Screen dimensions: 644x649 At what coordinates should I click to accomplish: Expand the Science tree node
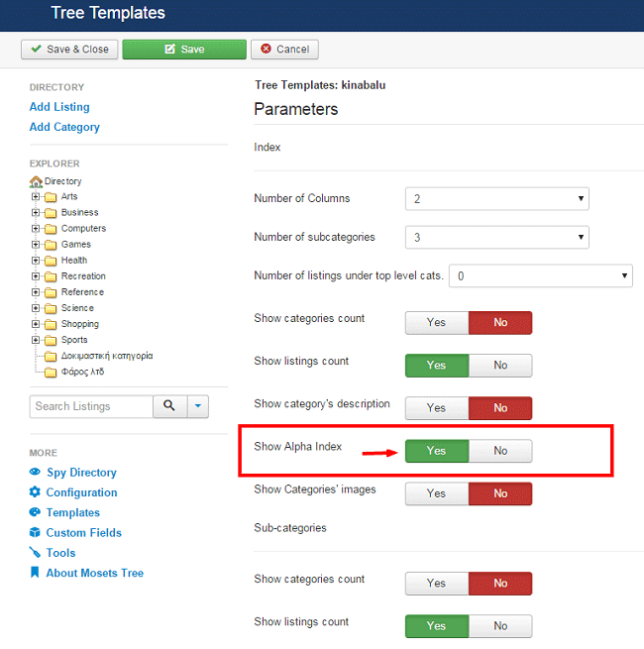click(36, 308)
